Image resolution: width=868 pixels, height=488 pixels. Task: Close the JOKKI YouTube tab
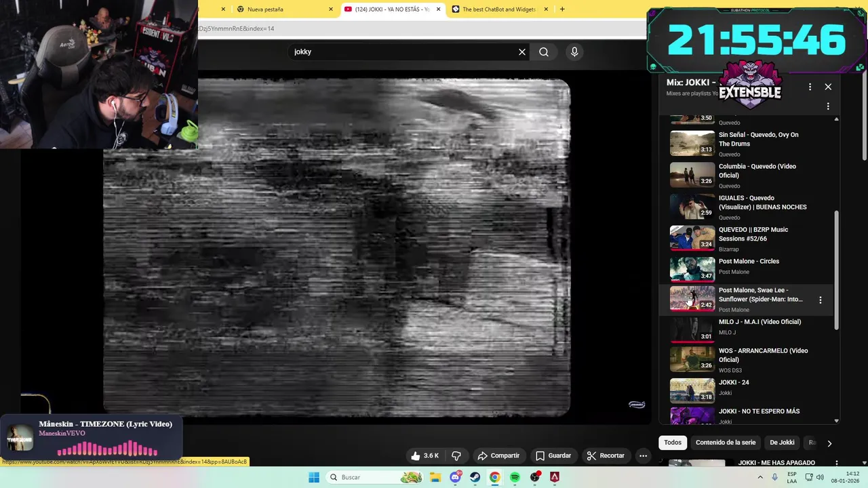pyautogui.click(x=439, y=9)
